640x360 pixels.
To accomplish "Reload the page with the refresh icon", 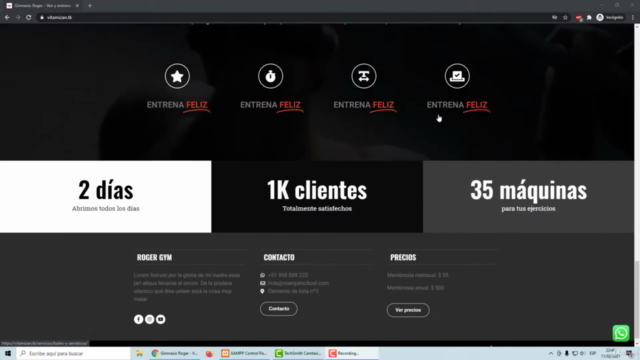I will point(29,17).
